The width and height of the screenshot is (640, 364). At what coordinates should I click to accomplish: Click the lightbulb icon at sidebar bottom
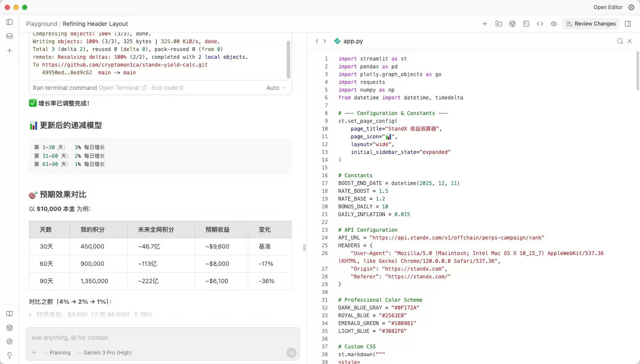tap(10, 355)
